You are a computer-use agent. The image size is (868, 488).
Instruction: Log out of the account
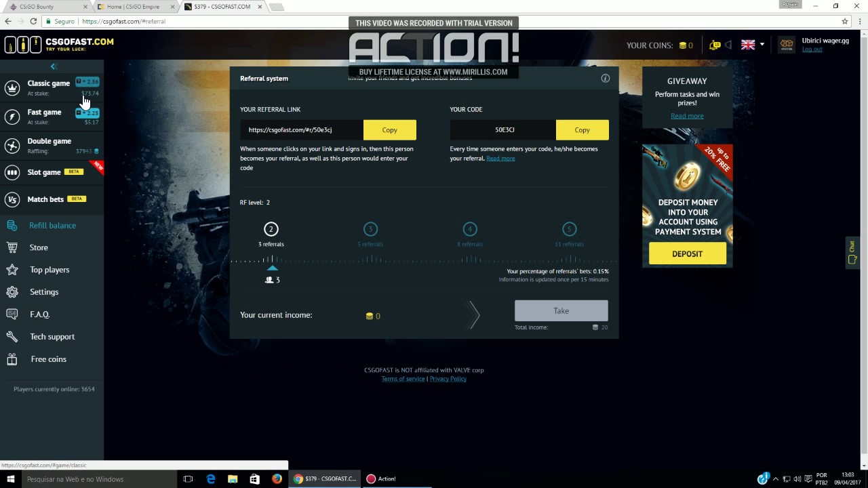tap(812, 49)
